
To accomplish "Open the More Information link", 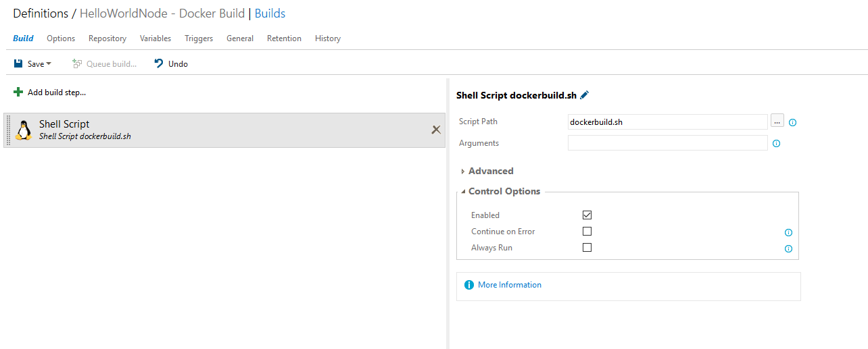I will tap(509, 285).
